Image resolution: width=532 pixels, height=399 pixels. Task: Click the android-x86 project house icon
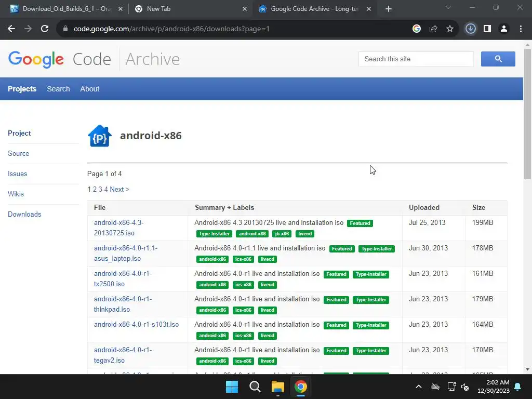[99, 136]
